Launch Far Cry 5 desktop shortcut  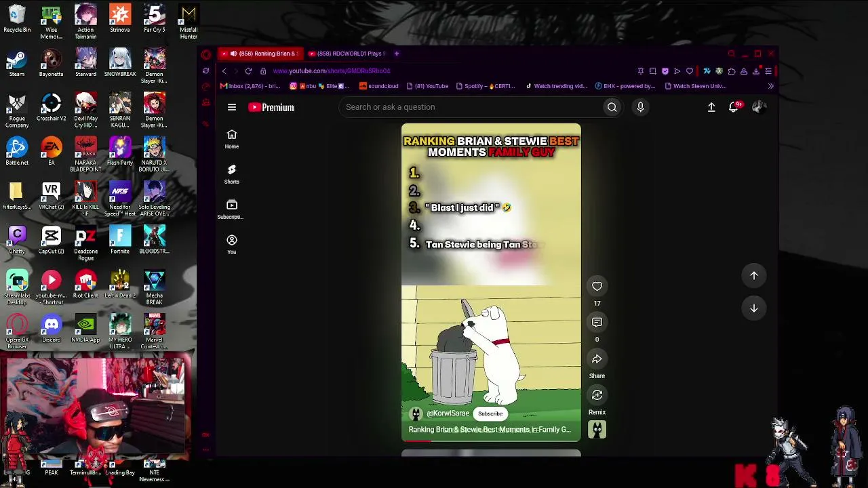pos(154,19)
